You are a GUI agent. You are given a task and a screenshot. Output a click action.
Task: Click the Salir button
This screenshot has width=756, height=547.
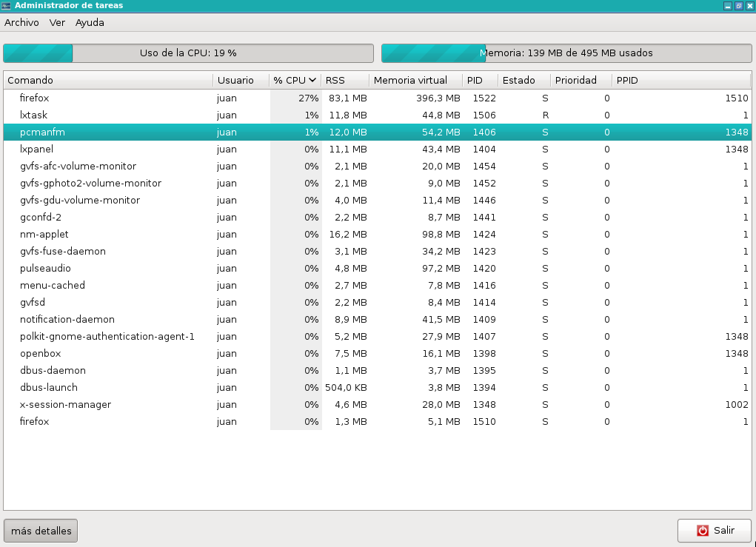point(714,531)
